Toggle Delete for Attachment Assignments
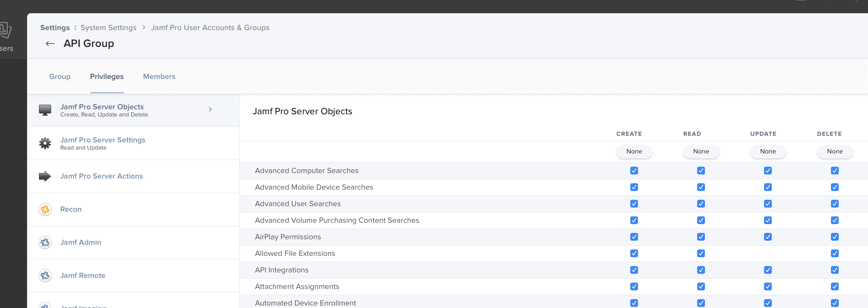This screenshot has height=308, width=868. click(x=835, y=286)
